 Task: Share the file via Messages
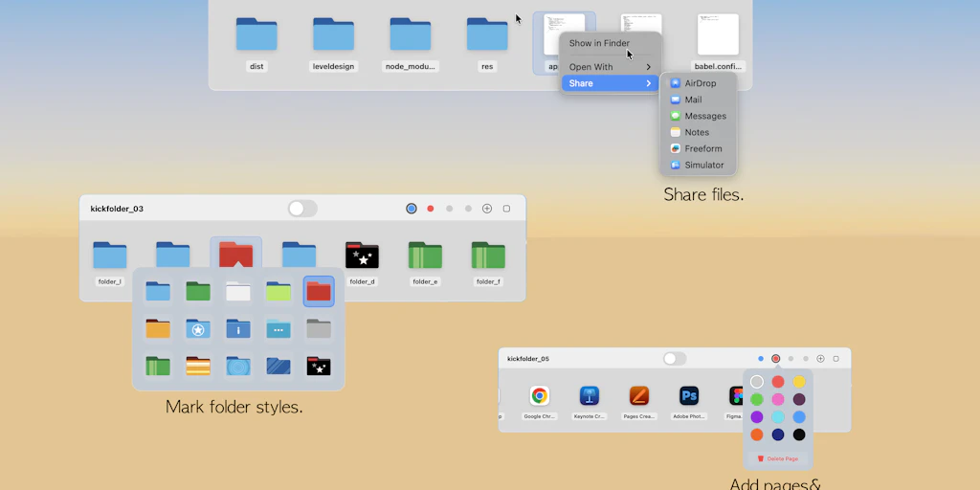pyautogui.click(x=698, y=116)
